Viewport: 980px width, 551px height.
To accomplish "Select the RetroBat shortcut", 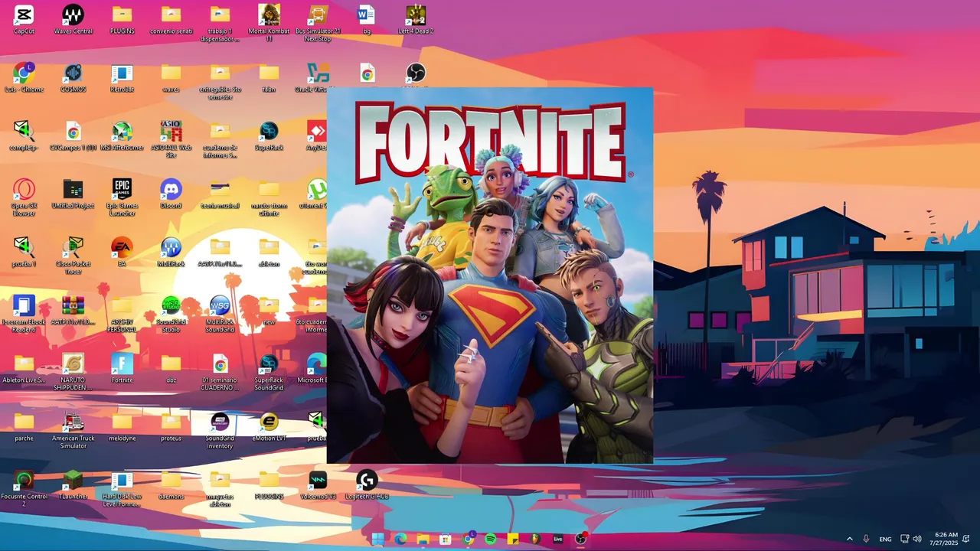I will coord(122,78).
